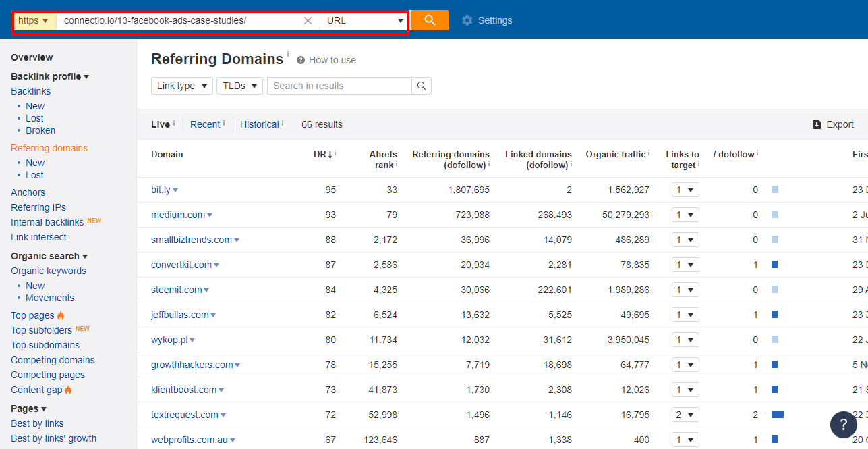Click the Export button

[x=833, y=124]
